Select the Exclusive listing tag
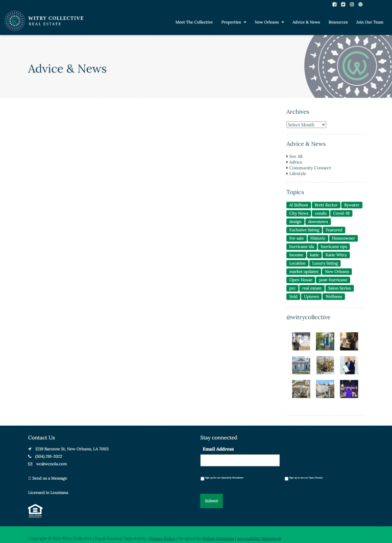The height and width of the screenshot is (543, 392). (304, 230)
